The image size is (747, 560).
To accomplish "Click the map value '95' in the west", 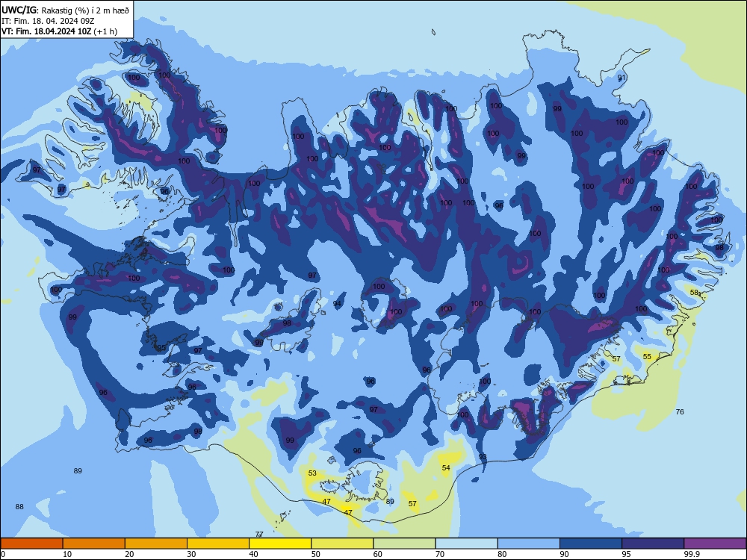I will [x=161, y=348].
